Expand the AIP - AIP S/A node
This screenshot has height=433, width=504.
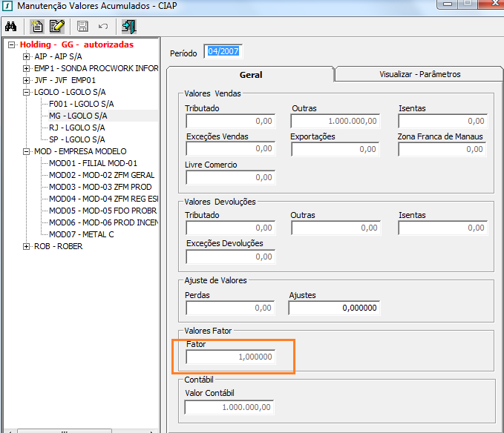(x=27, y=56)
